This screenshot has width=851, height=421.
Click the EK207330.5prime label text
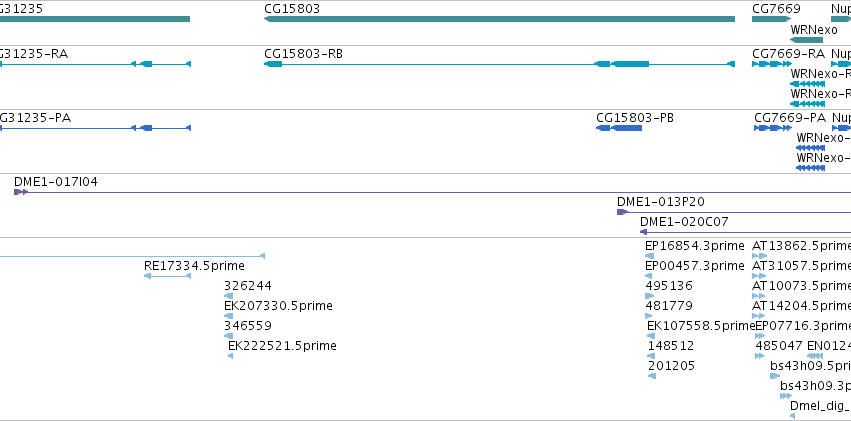pos(278,305)
